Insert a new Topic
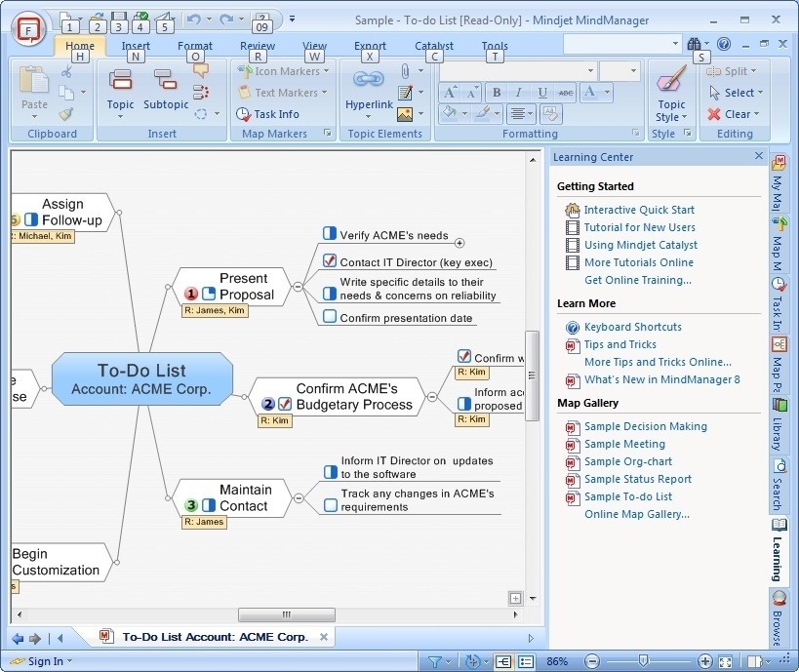 point(120,92)
